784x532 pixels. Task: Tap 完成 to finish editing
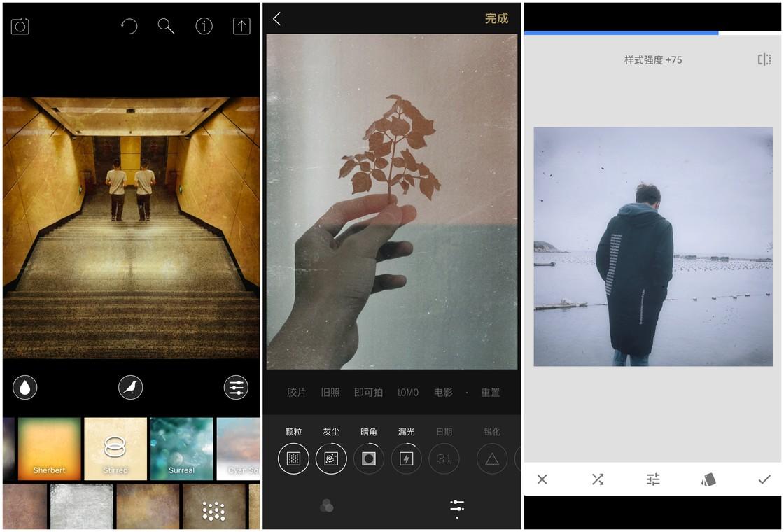tap(496, 18)
